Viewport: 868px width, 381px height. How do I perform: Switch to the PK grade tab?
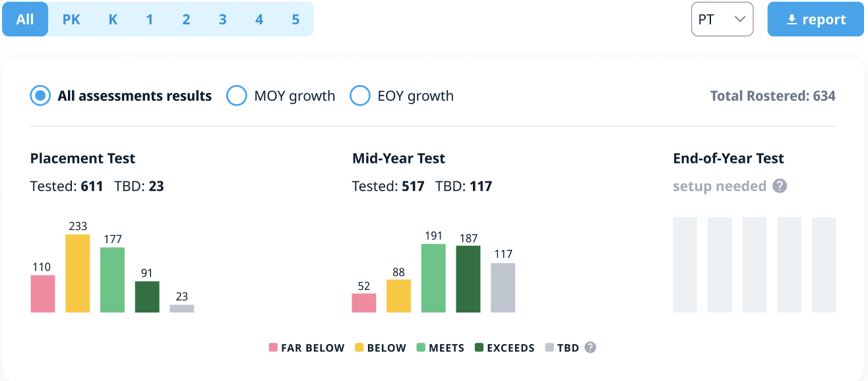tap(71, 20)
